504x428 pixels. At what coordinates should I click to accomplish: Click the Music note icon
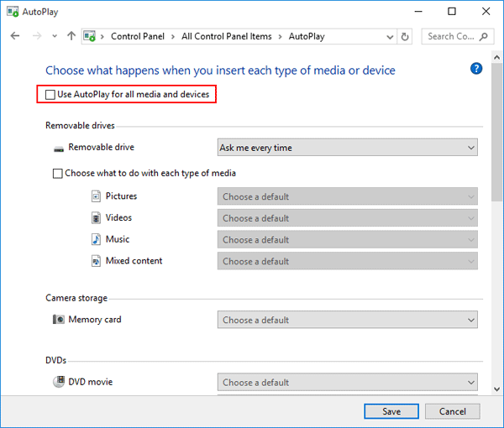tap(96, 239)
